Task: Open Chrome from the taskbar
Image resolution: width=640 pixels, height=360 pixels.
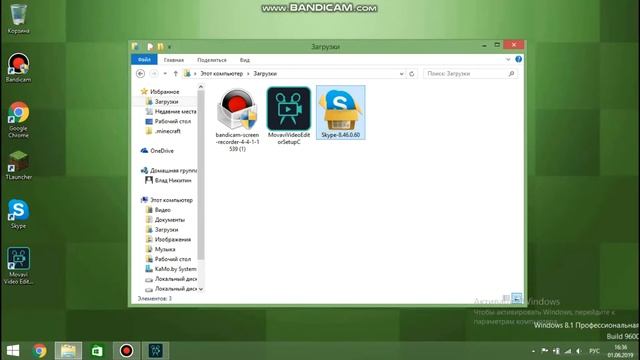Action: [x=40, y=351]
